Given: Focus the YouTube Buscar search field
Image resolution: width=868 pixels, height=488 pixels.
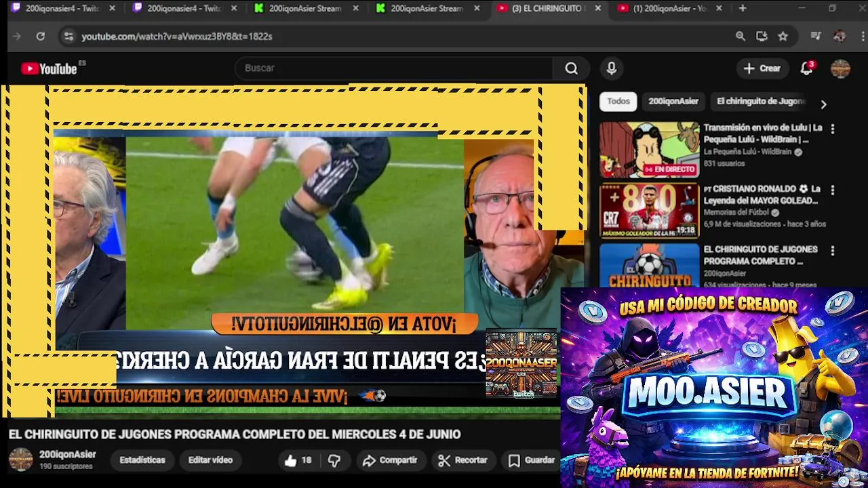Looking at the screenshot, I should 393,68.
